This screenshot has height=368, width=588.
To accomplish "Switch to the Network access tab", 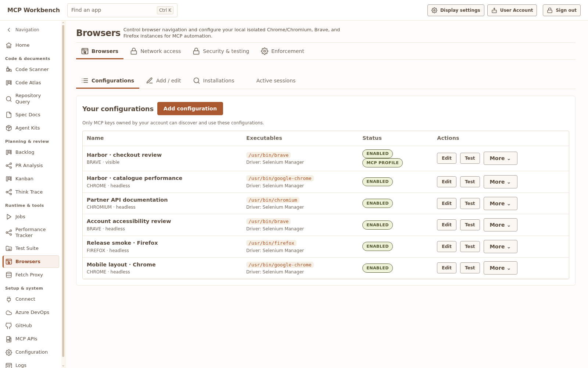I will pos(156,51).
